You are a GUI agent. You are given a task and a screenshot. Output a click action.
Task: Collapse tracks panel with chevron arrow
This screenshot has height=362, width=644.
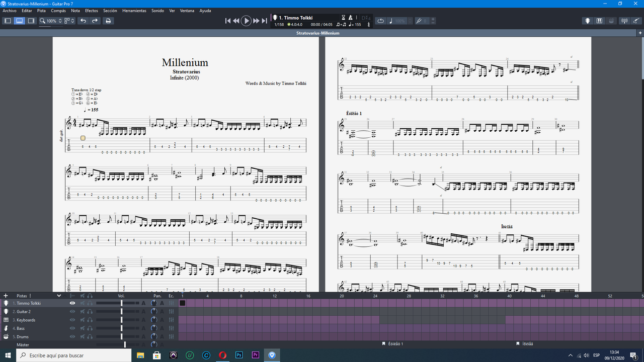[59, 296]
